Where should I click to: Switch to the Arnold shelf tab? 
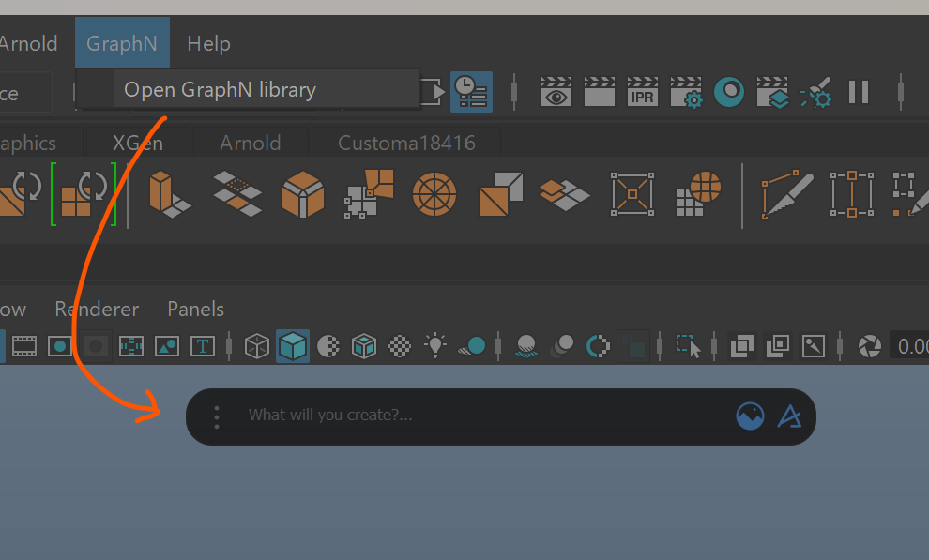[x=250, y=143]
